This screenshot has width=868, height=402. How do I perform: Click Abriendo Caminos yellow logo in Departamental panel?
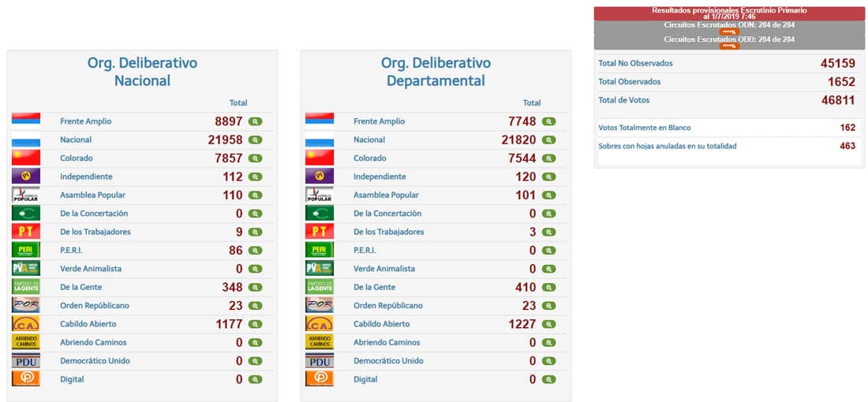pyautogui.click(x=320, y=342)
